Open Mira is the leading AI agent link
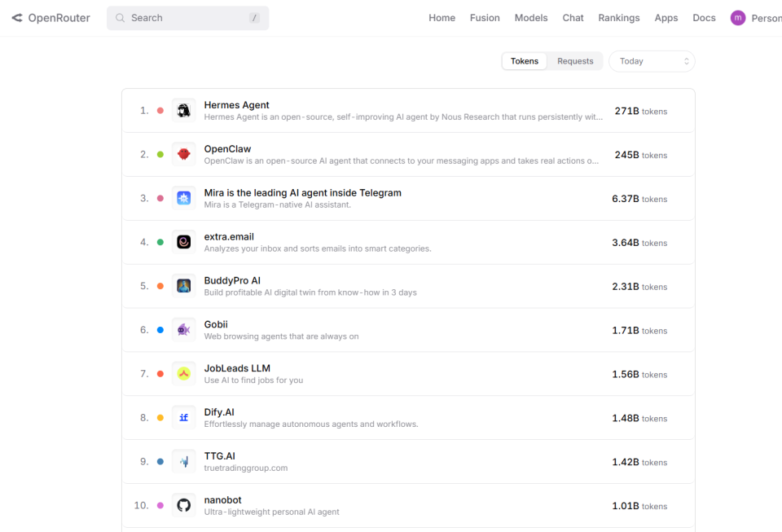The width and height of the screenshot is (782, 532). [x=303, y=193]
